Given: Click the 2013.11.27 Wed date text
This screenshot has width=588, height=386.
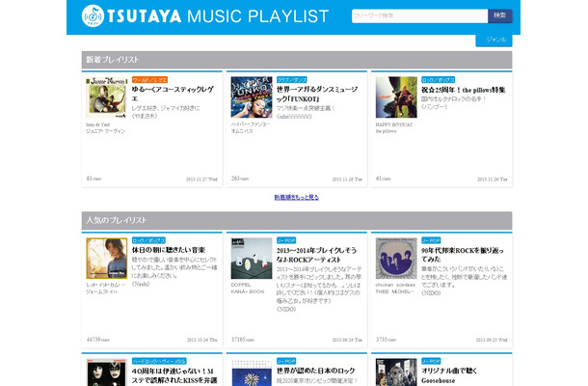Looking at the screenshot, I should pos(201,179).
